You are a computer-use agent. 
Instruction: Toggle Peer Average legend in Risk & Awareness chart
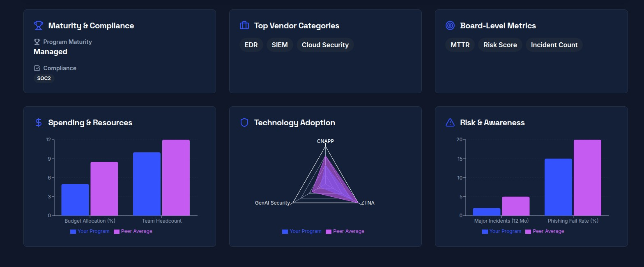click(545, 231)
